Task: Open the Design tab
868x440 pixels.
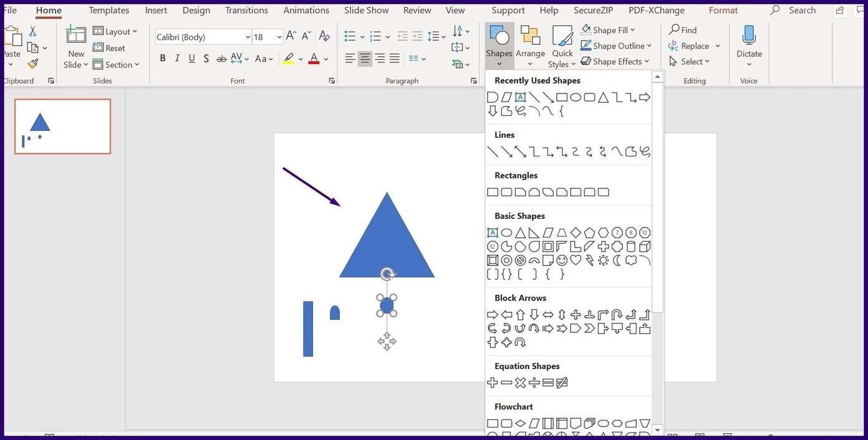Action: [x=196, y=10]
